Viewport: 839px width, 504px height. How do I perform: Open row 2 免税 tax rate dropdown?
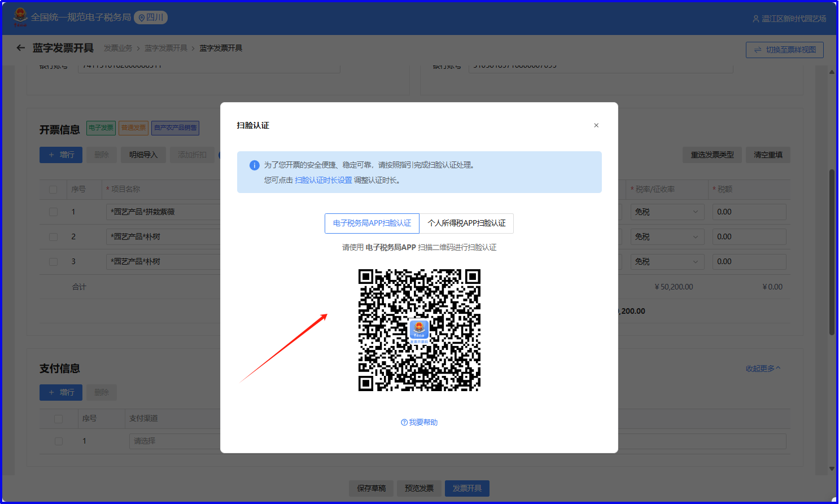[667, 236]
